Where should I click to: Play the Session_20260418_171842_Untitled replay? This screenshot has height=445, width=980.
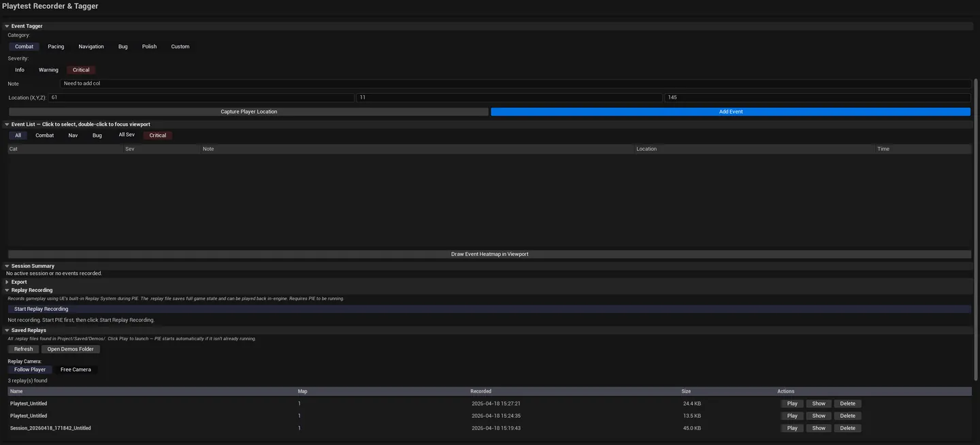click(x=792, y=428)
